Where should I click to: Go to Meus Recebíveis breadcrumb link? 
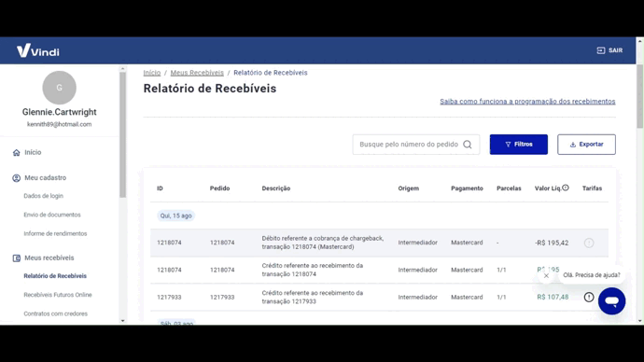click(197, 73)
